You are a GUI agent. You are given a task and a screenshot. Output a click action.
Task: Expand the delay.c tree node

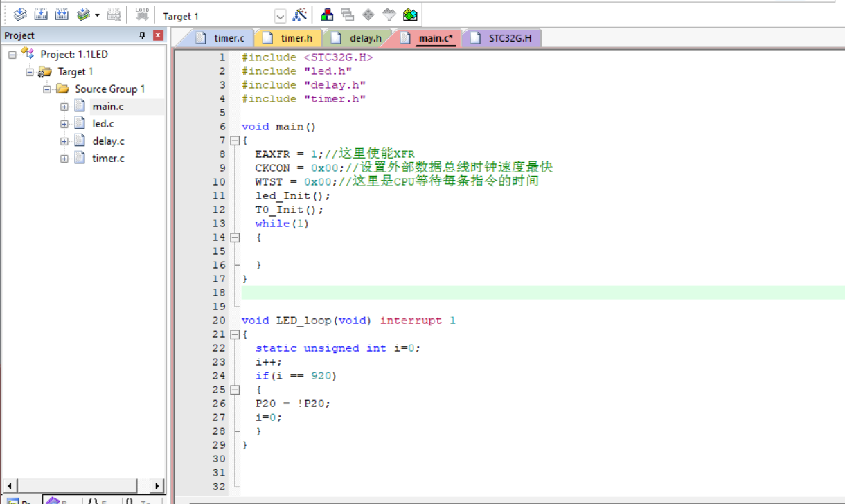point(64,141)
